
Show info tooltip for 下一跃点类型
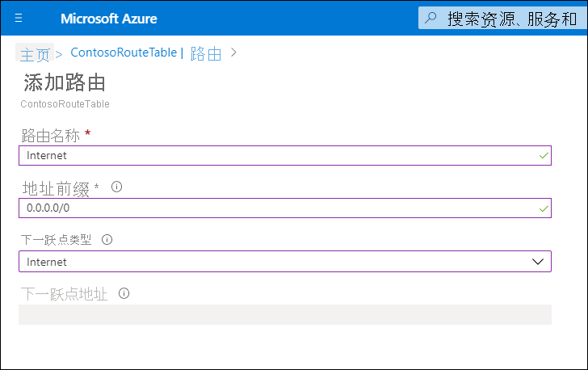pyautogui.click(x=107, y=239)
